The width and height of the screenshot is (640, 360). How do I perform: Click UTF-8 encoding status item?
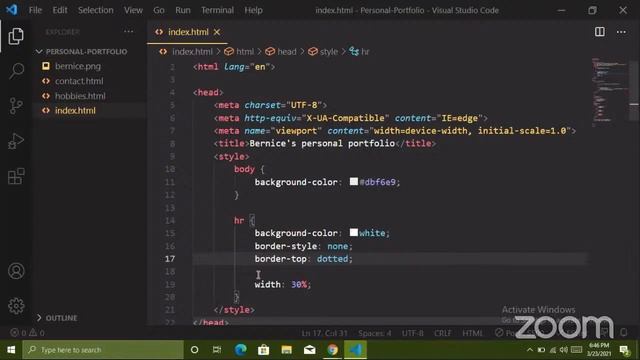412,333
